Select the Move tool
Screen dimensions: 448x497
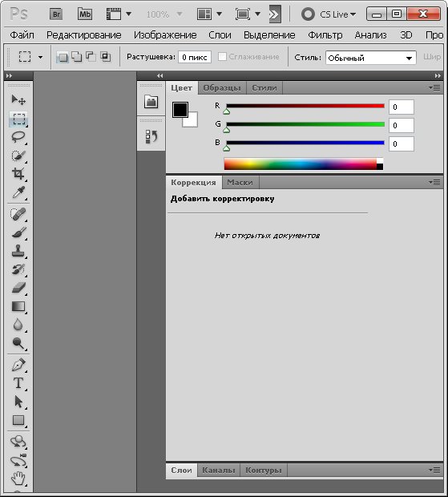pos(18,100)
